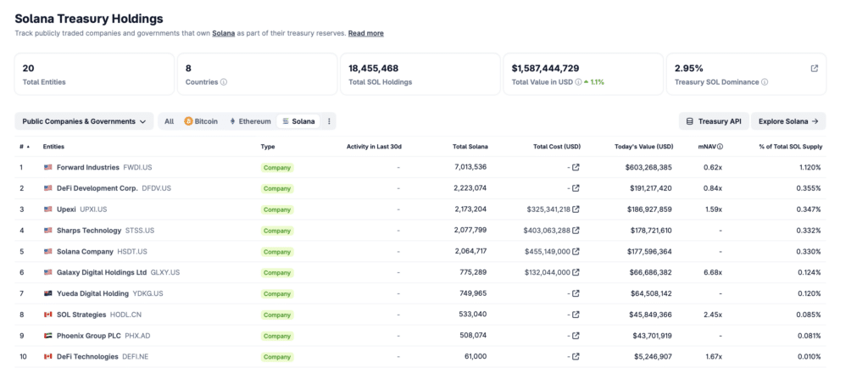Click info icon next to Treasury SOL Dominance
The height and width of the screenshot is (368, 868).
click(x=764, y=82)
